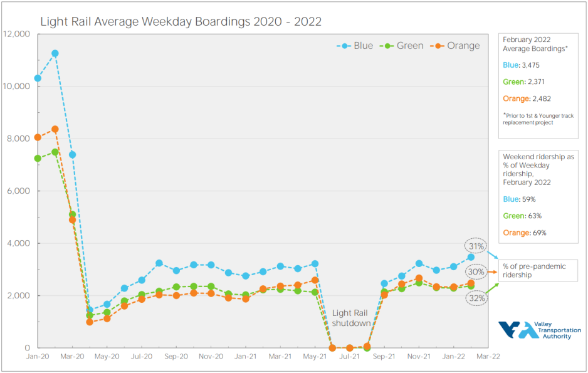This screenshot has height=373, width=588.
Task: Click the 'Orange: 69%' weekend value
Action: coord(525,233)
